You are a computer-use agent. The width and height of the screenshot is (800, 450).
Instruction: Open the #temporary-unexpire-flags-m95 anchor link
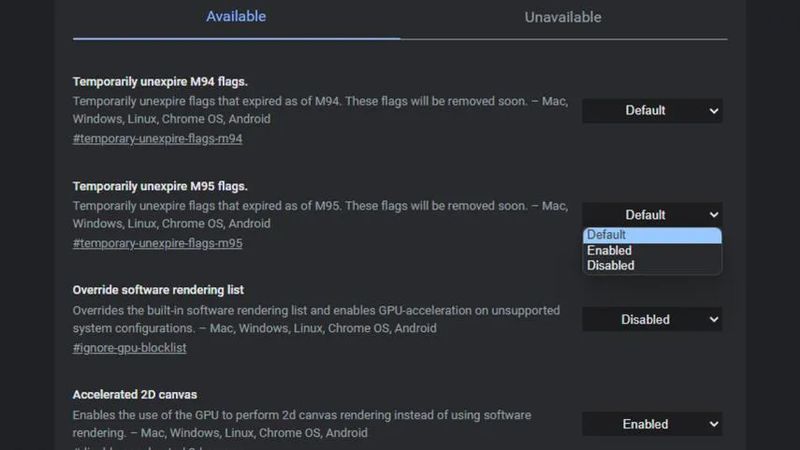(x=157, y=243)
